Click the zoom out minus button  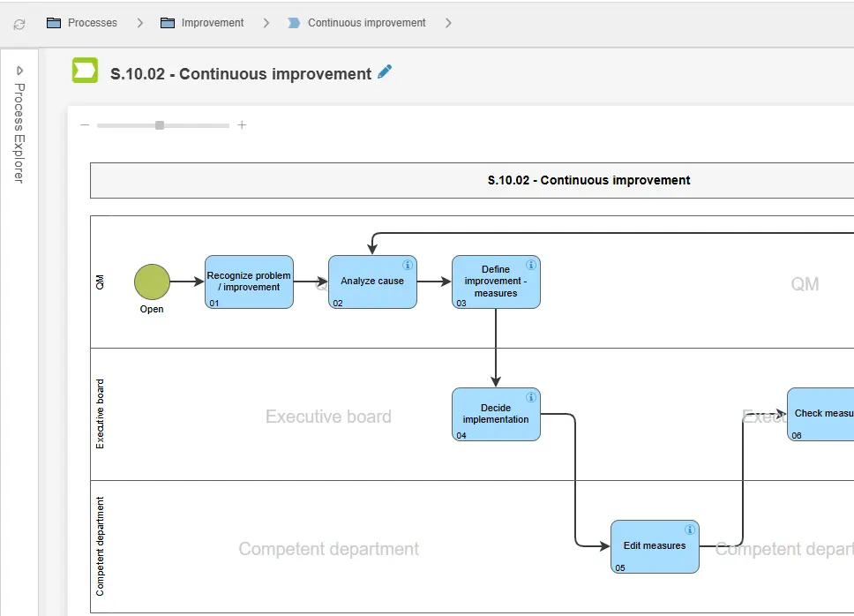pos(85,124)
